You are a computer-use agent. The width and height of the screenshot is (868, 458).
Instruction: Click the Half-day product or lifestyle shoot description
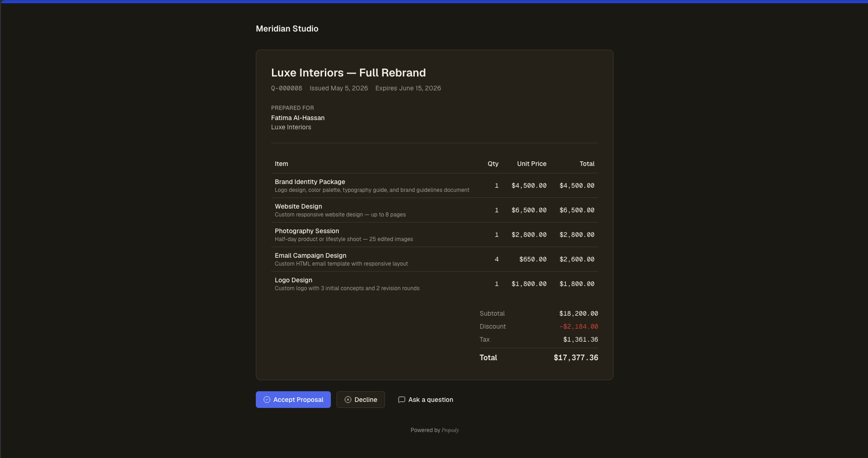pos(344,239)
